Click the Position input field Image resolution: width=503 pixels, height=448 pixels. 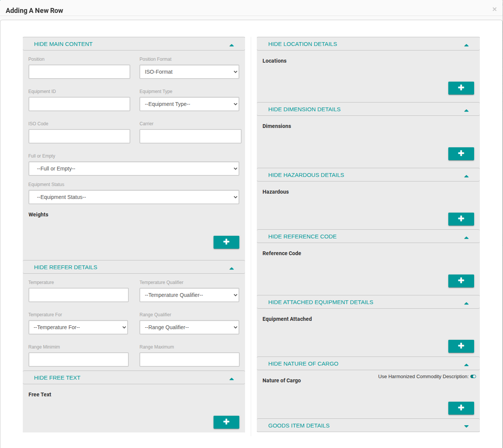click(79, 72)
